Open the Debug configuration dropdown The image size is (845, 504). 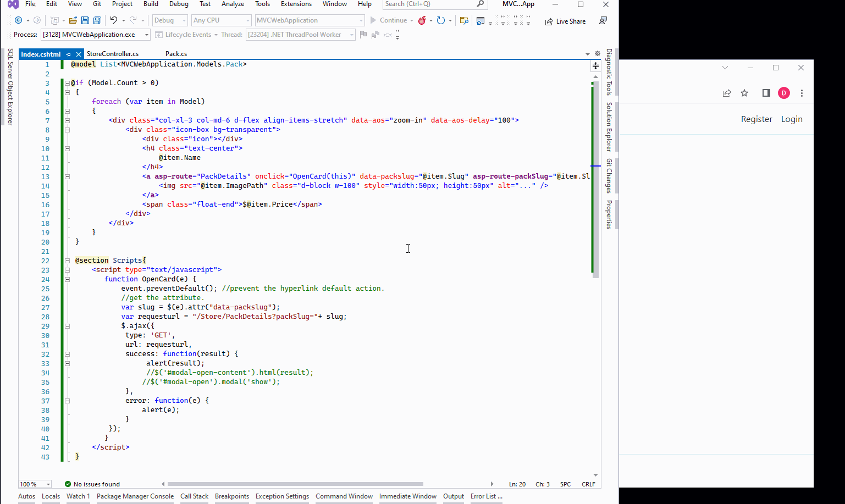pos(170,20)
